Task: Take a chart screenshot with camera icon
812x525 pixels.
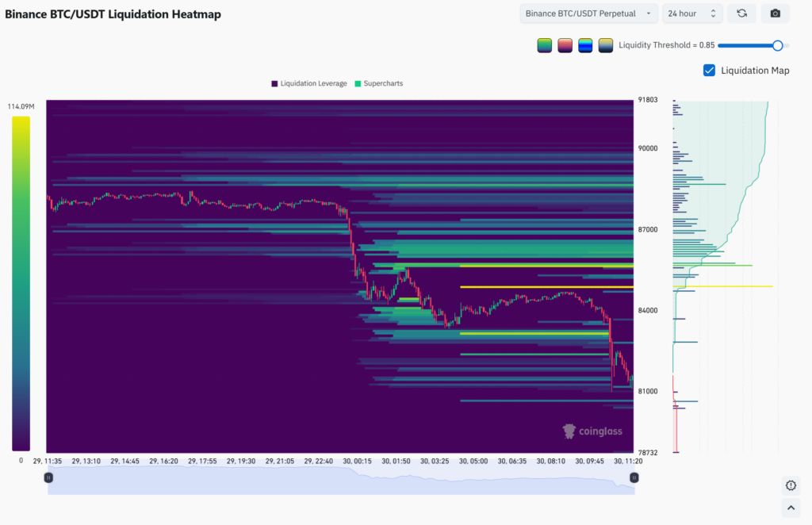Action: [x=775, y=13]
